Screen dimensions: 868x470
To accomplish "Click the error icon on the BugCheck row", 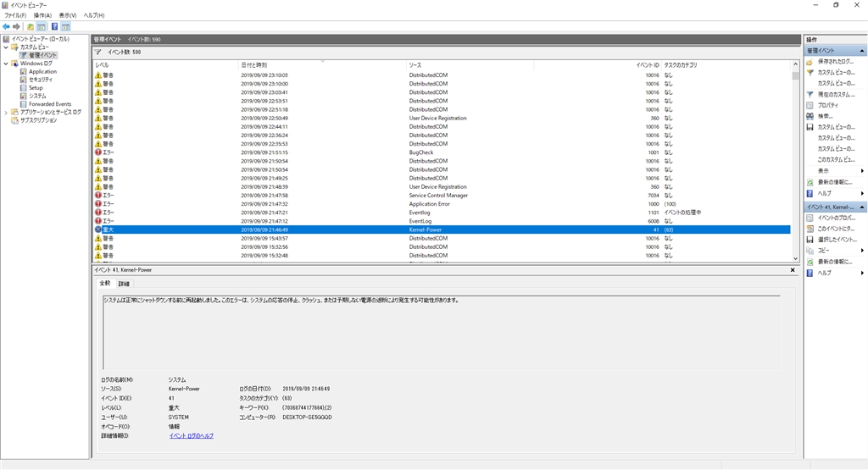I will pos(98,152).
